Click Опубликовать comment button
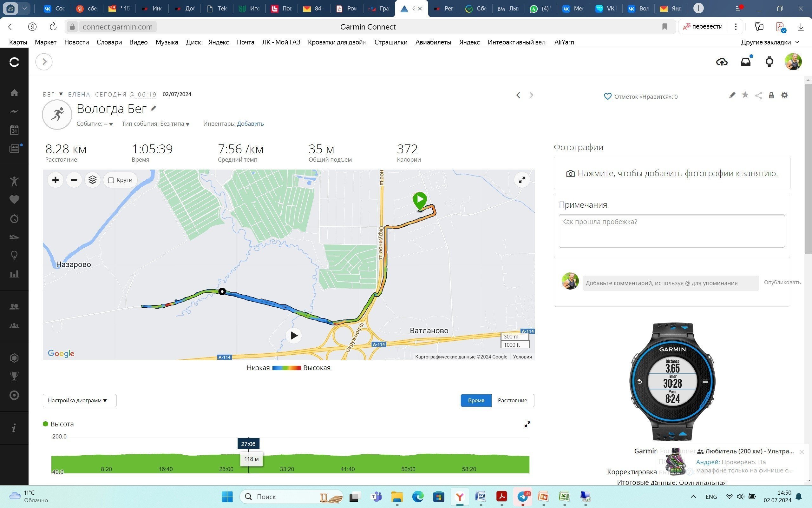This screenshot has width=812, height=508. [x=782, y=283]
